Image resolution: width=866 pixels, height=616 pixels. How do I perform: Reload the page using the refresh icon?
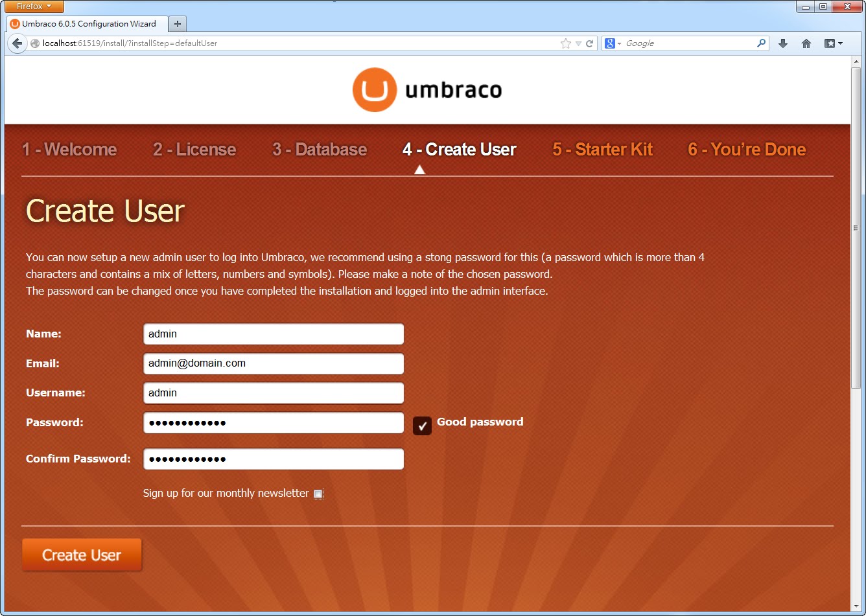[589, 43]
